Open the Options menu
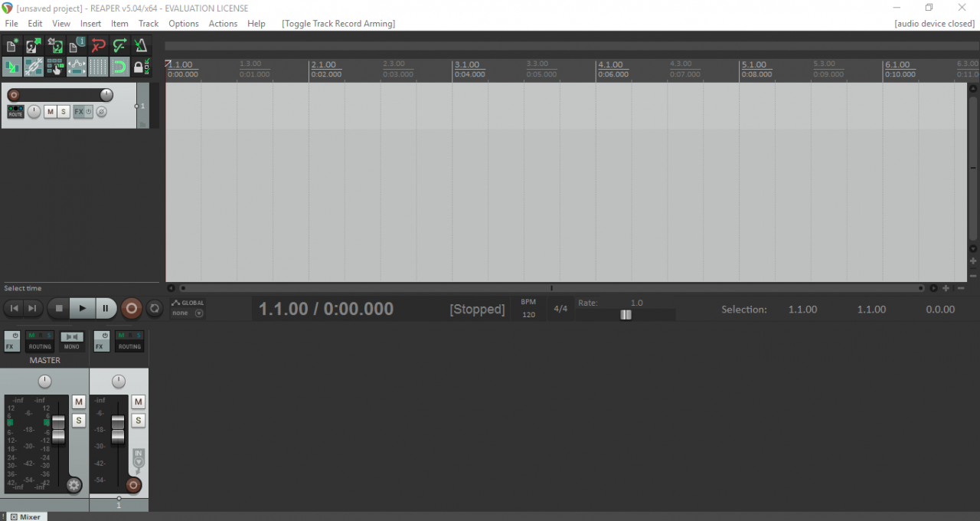This screenshot has width=980, height=521. (184, 24)
